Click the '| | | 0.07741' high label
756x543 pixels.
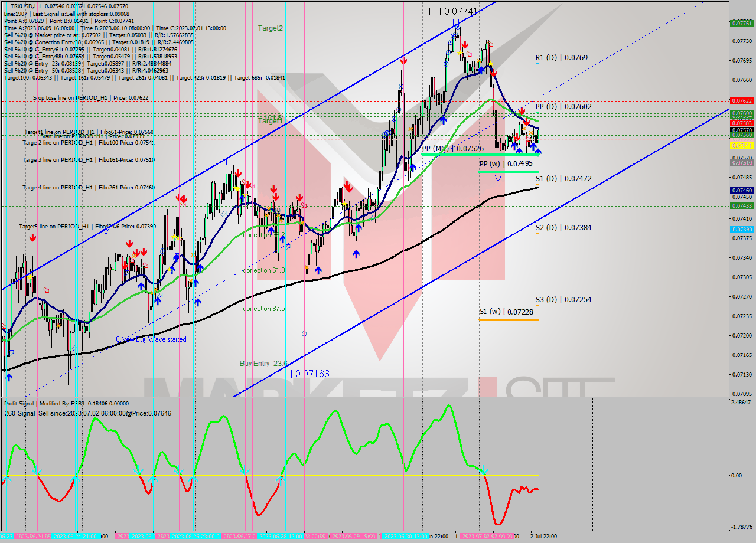(x=452, y=11)
